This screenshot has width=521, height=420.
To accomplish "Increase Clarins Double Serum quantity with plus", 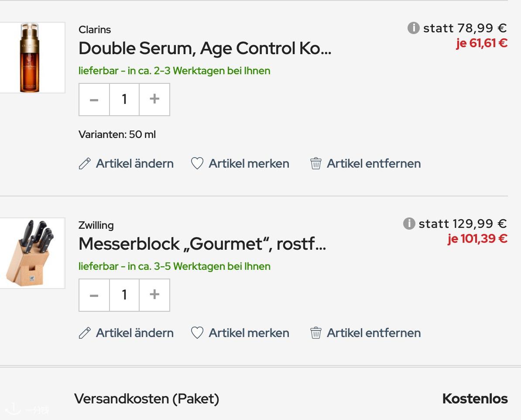I will (x=154, y=100).
